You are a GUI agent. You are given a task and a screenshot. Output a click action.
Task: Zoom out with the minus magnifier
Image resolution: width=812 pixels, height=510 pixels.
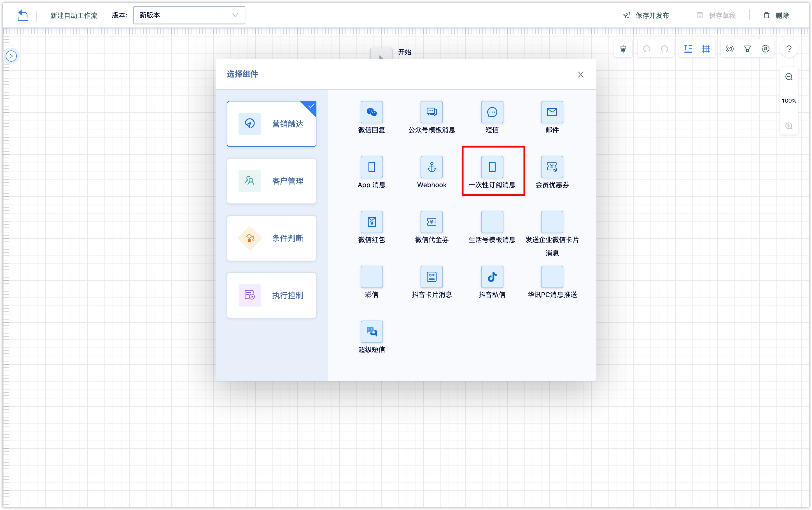click(x=789, y=77)
